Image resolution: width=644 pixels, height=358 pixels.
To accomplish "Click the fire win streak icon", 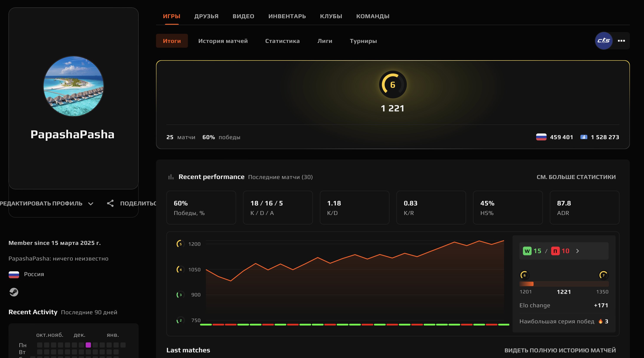I will click(601, 321).
